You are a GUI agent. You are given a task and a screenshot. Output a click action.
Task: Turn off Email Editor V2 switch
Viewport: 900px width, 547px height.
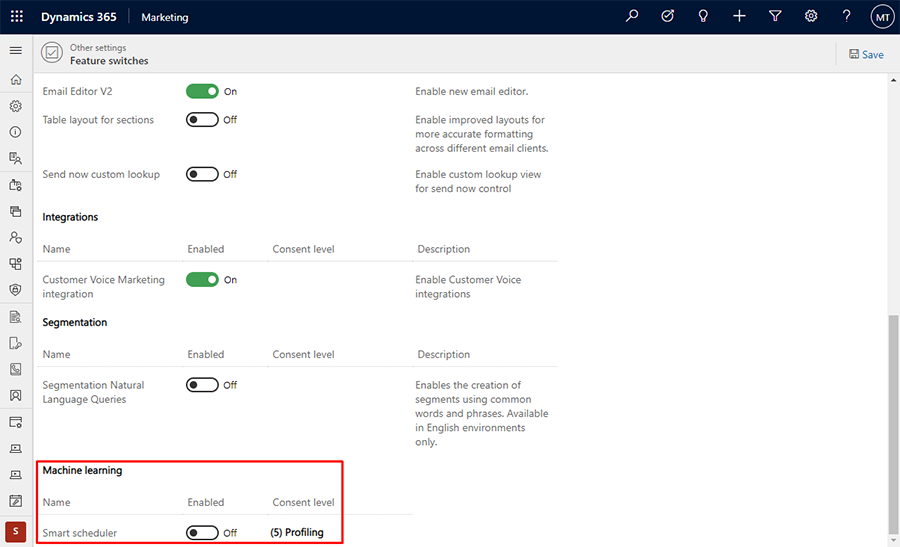(x=202, y=91)
